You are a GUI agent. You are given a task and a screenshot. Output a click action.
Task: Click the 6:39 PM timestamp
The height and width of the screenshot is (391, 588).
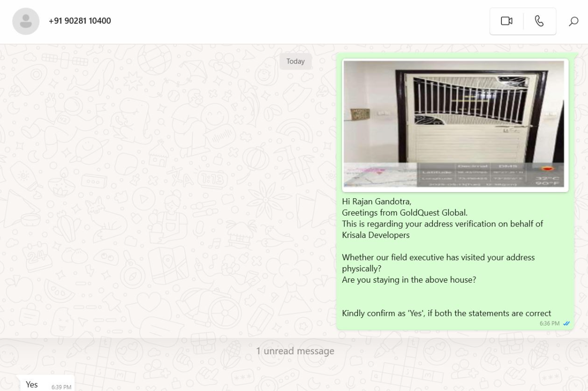(61, 387)
